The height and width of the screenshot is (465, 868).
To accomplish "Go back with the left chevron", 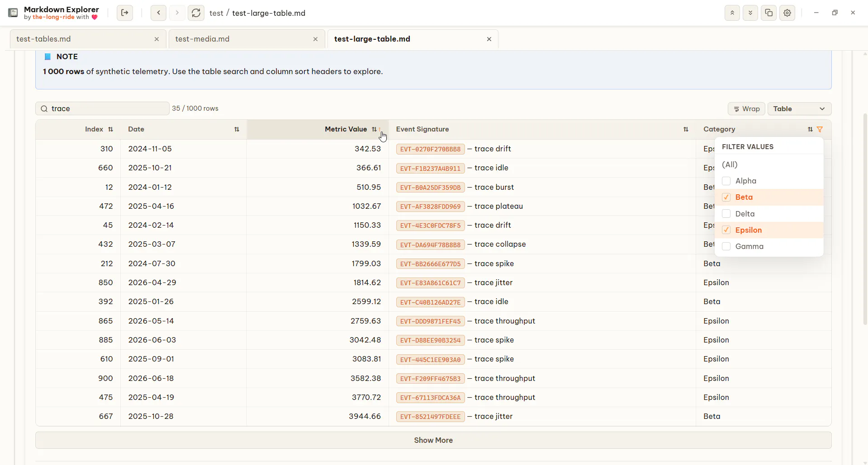I will (158, 13).
